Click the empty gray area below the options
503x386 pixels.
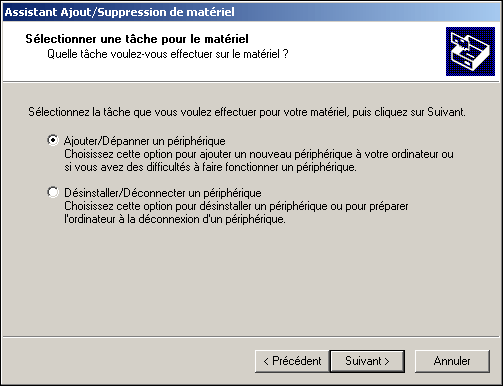[251, 280]
